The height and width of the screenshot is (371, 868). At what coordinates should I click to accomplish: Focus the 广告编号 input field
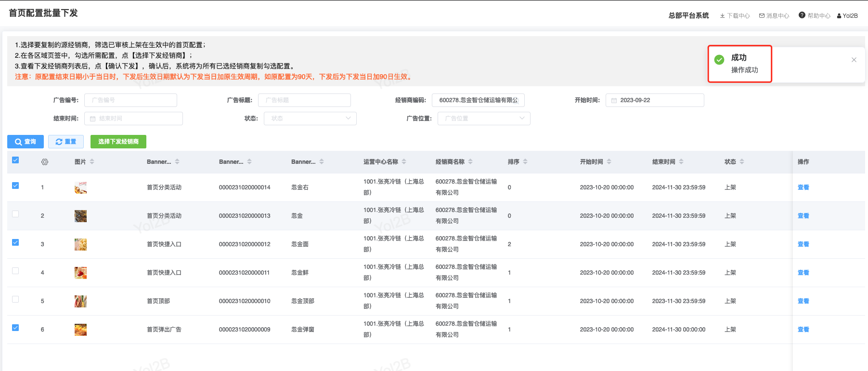pos(130,100)
